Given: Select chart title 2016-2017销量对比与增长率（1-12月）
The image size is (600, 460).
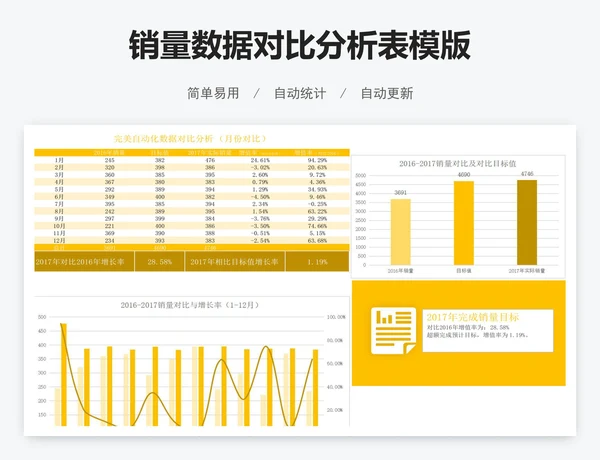Looking at the screenshot, I should (192, 305).
